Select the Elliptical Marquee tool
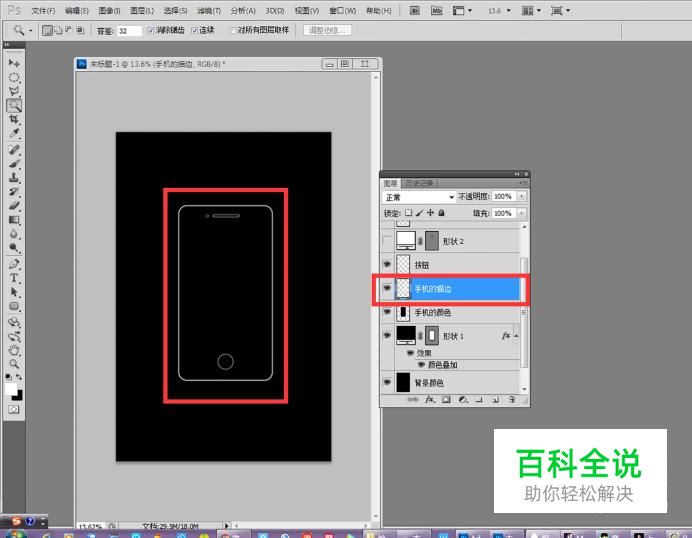692x538 pixels. pyautogui.click(x=14, y=78)
